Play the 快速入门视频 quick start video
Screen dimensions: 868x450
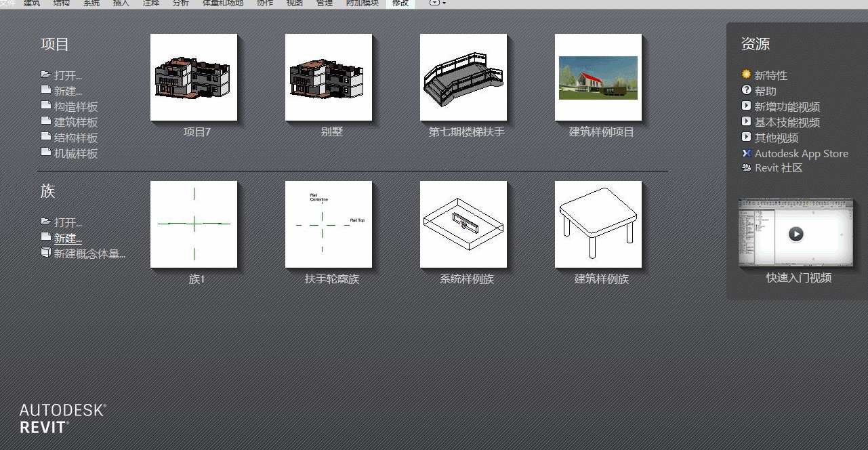click(x=796, y=232)
